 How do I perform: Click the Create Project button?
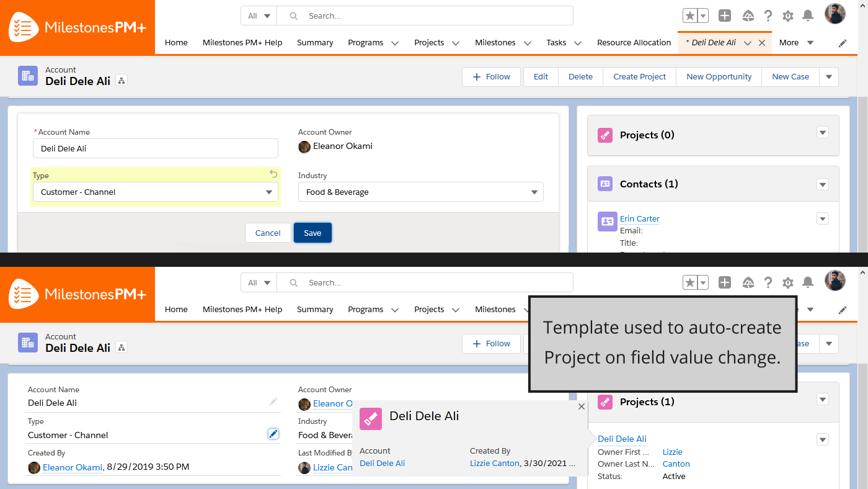coord(639,77)
